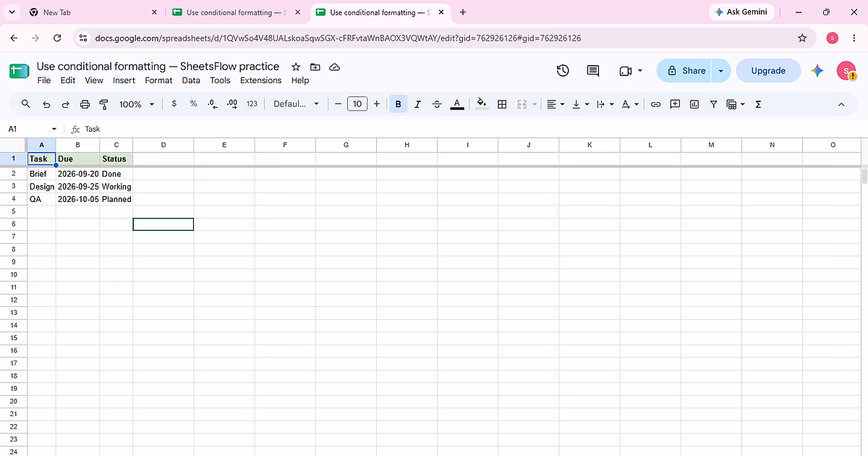This screenshot has width=868, height=456.
Task: Click the Upgrade button
Action: (768, 70)
